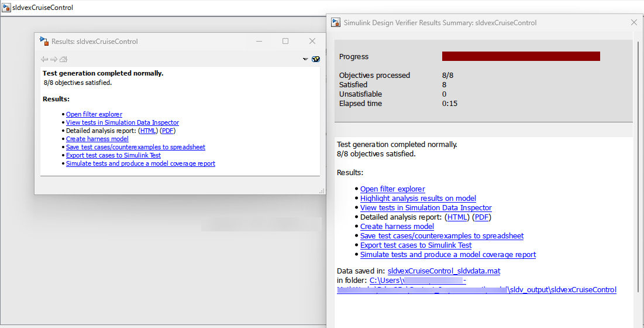Open PDF detailed analysis report in Results Summary
Viewport: 644px width, 328px height.
[482, 217]
